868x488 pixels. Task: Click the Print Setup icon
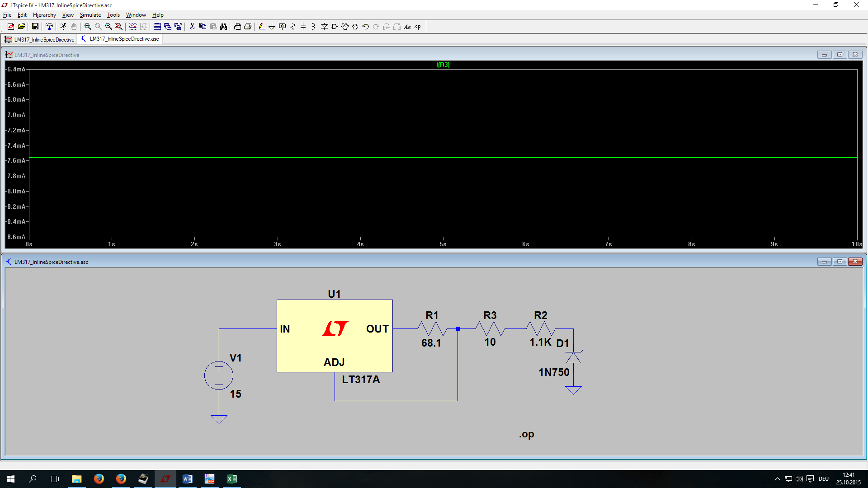point(237,27)
